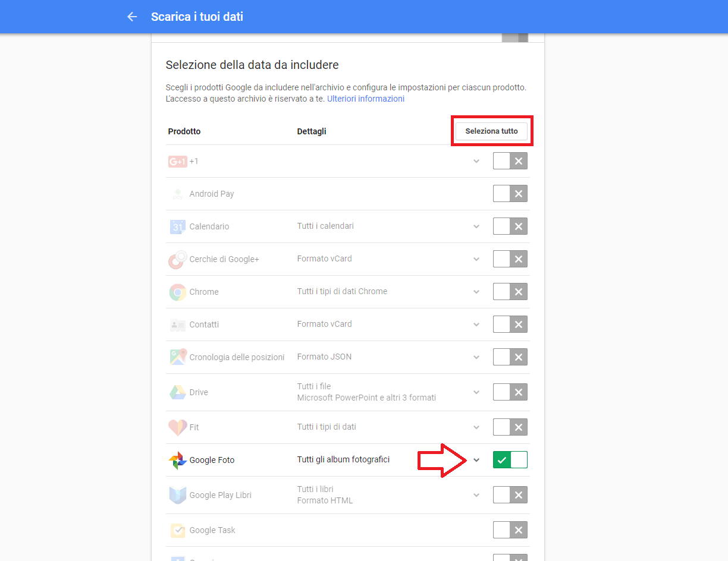This screenshot has width=728, height=561.
Task: Click the Contatti card icon
Action: coord(177,324)
